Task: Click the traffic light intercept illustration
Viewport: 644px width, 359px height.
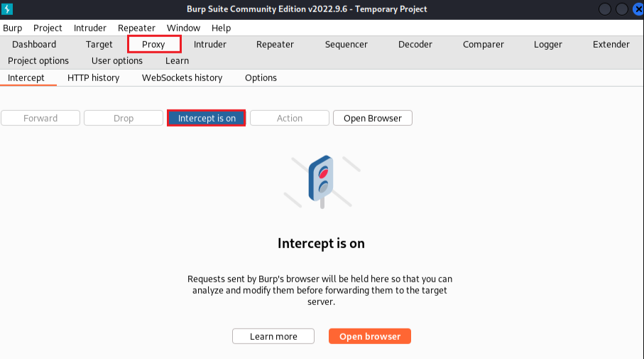Action: tap(322, 182)
